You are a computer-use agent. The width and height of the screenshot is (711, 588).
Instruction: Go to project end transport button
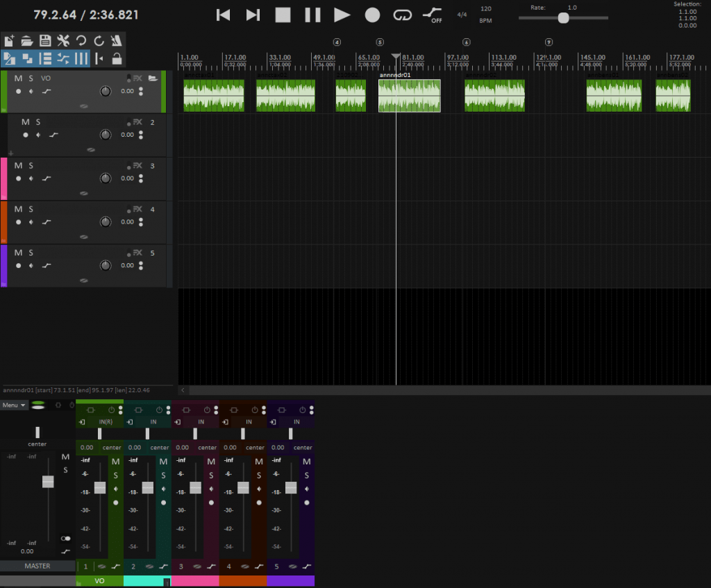click(253, 15)
